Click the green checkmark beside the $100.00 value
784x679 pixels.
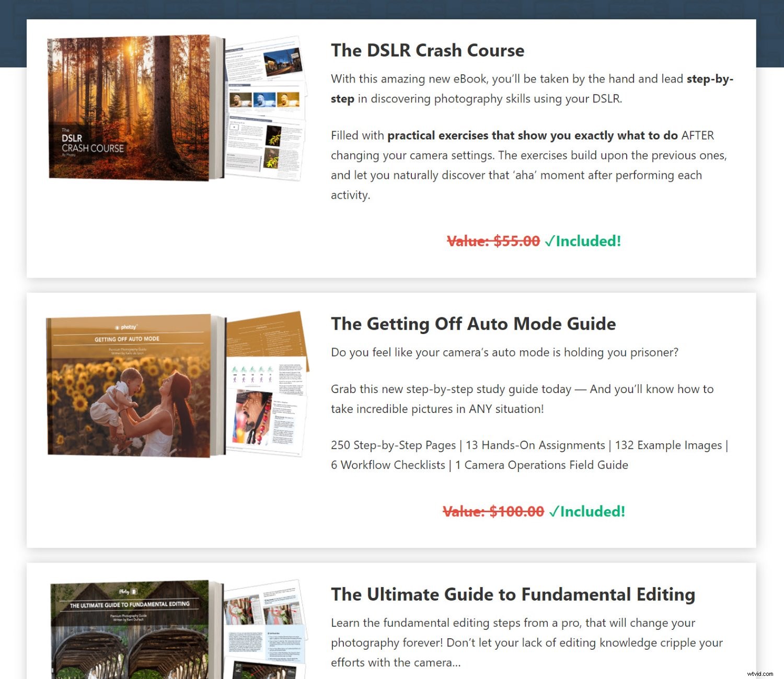(x=554, y=511)
